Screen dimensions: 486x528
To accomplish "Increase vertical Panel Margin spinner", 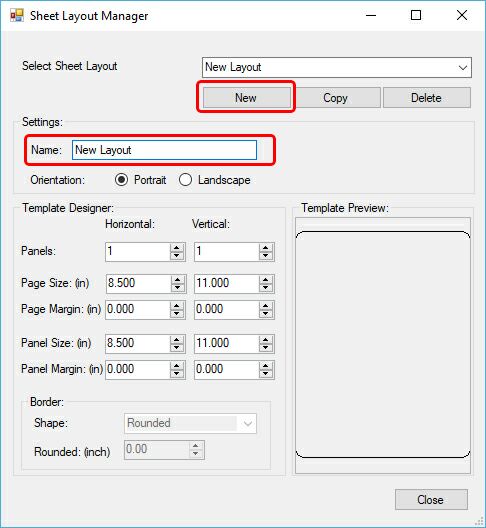I will point(266,366).
